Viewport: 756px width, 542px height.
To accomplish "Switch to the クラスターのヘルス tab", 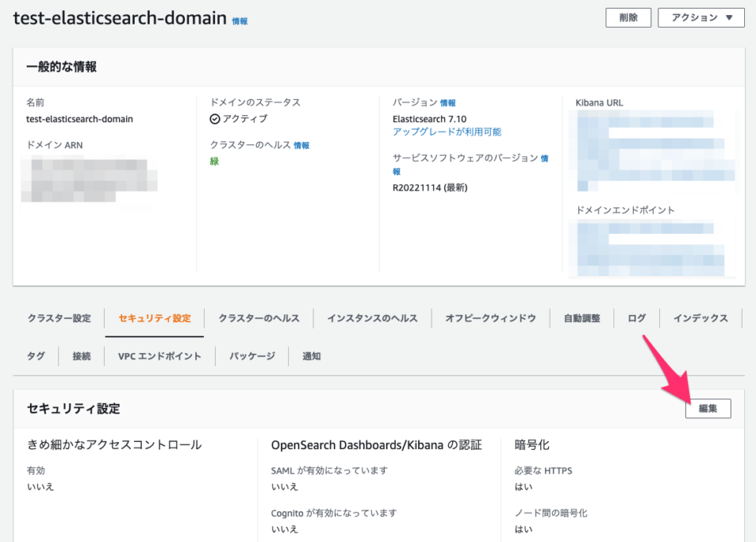I will 259,318.
